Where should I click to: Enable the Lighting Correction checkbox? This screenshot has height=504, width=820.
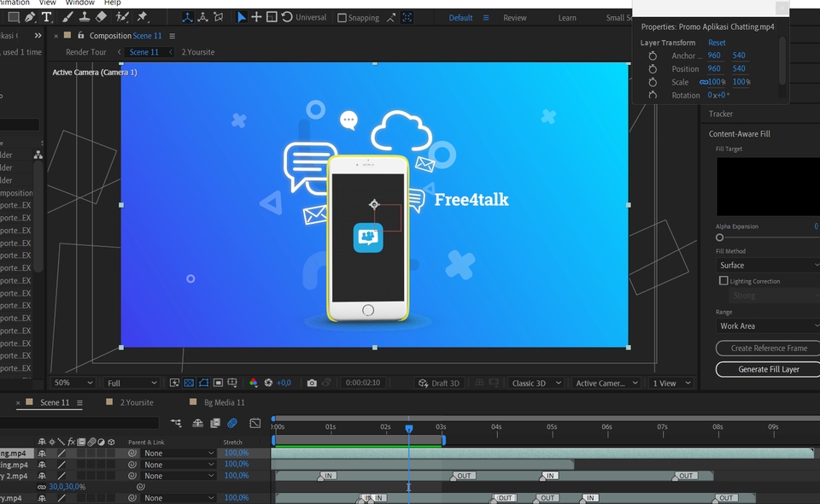(x=723, y=281)
